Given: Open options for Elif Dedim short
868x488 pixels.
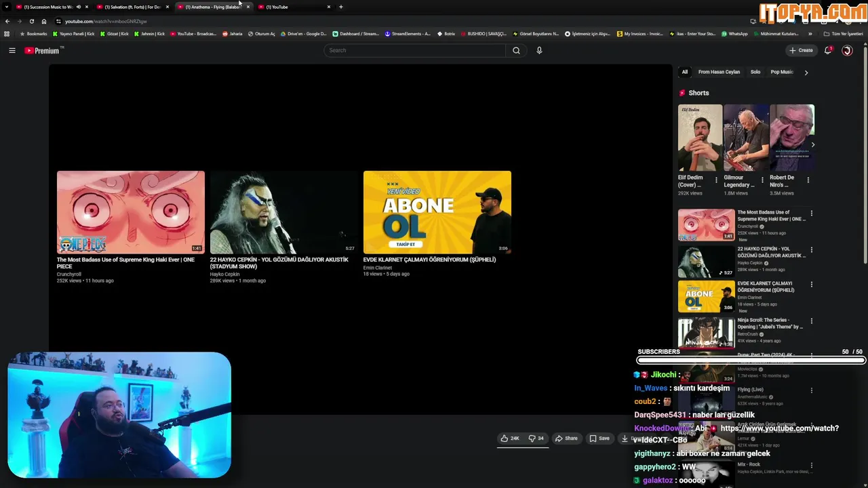Looking at the screenshot, I should 716,180.
